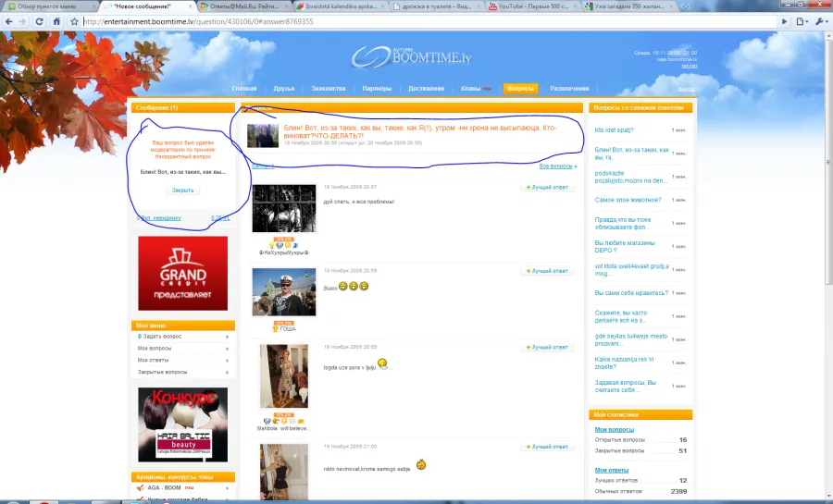Click the BOOMTIME.lv logo
Image resolution: width=833 pixels, height=504 pixels.
pos(411,56)
